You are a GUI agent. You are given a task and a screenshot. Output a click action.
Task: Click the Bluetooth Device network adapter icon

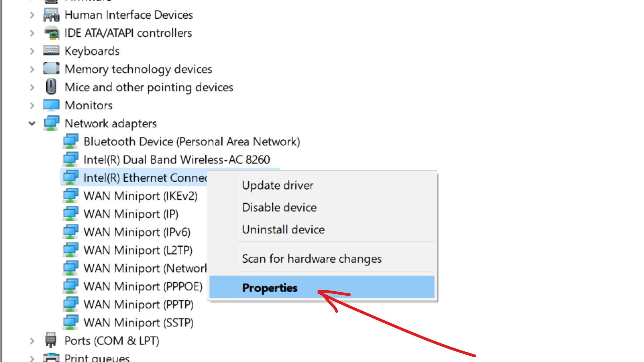(x=71, y=141)
